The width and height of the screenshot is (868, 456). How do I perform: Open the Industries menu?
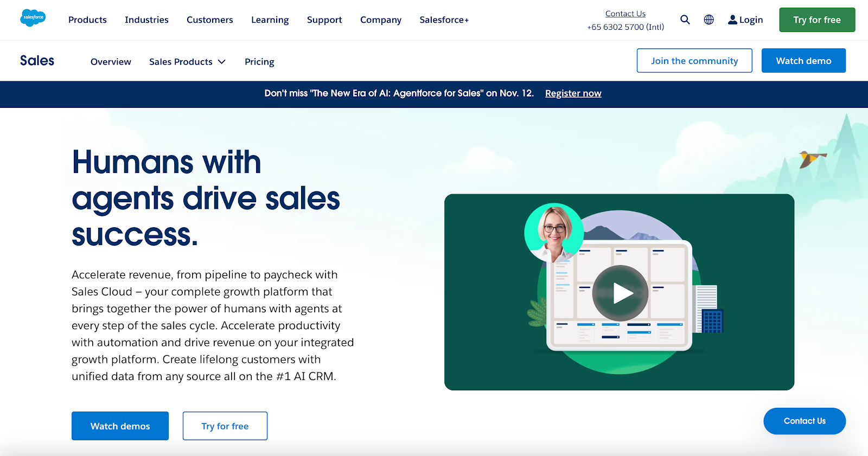click(x=146, y=20)
